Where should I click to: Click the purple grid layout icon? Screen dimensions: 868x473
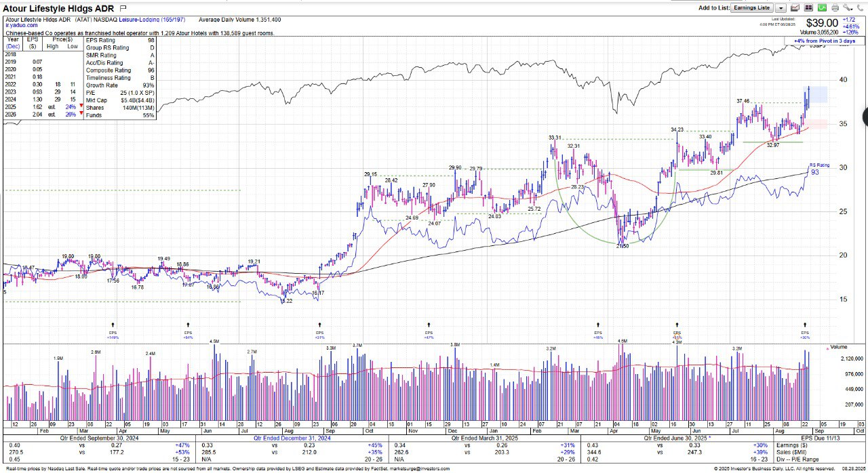click(808, 7)
